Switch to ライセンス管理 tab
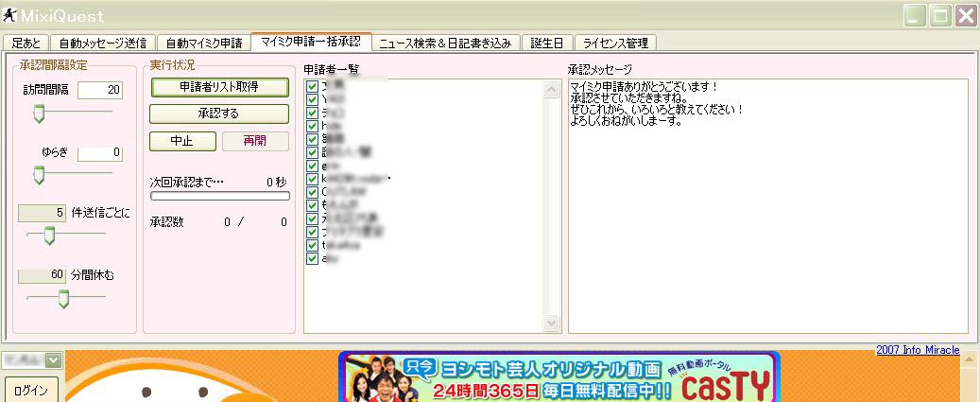The height and width of the screenshot is (402, 980). tap(615, 44)
